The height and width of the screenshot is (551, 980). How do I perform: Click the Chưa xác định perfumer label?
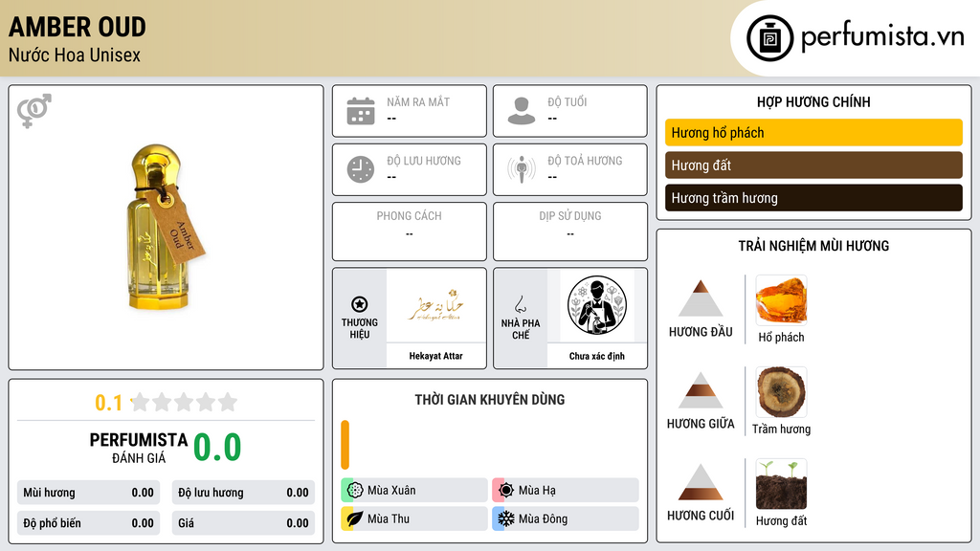597,356
